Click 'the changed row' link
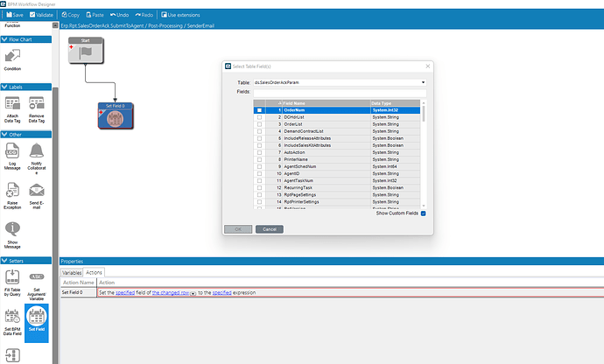Screen dimensions: 604x364 [x=171, y=293]
